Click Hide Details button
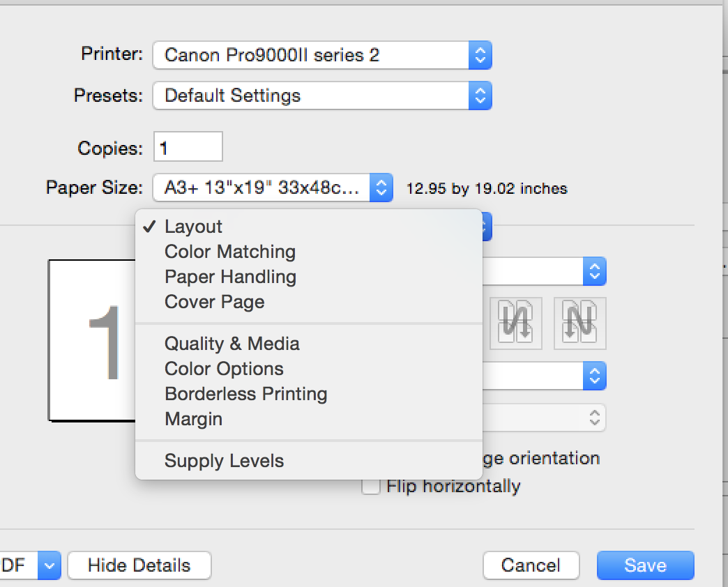Viewport: 728px width, 587px height. (139, 565)
